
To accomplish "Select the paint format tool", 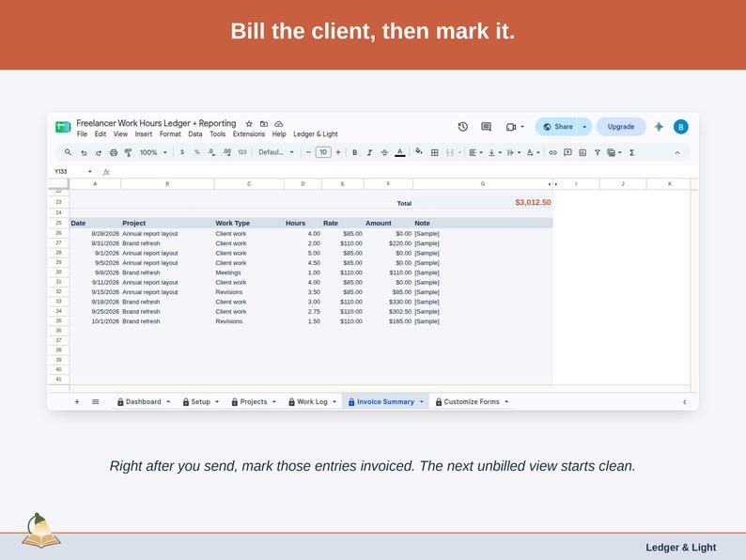I will pyautogui.click(x=128, y=153).
